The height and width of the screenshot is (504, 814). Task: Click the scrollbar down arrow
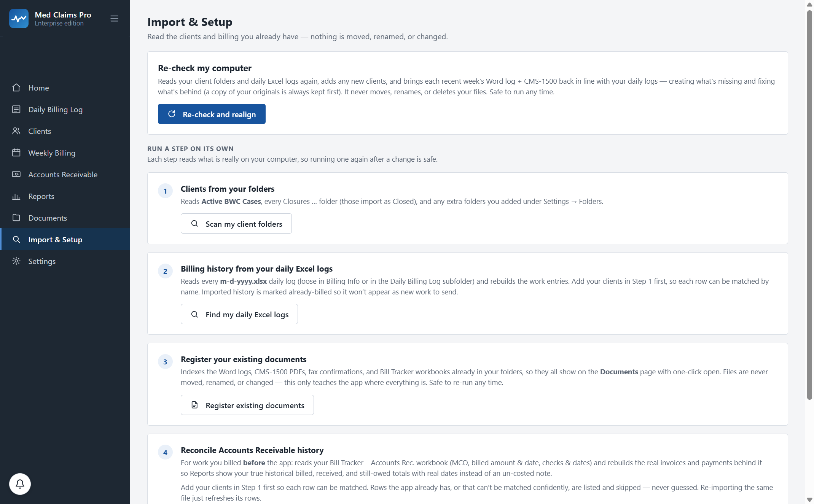pyautogui.click(x=809, y=500)
